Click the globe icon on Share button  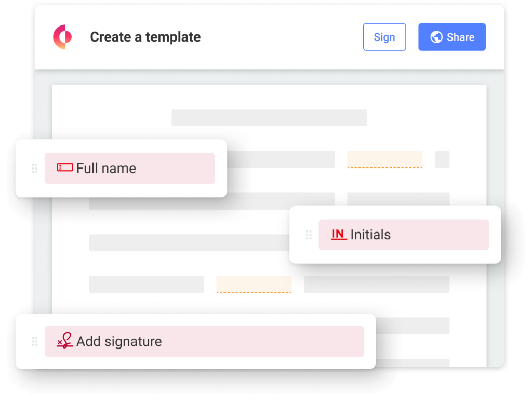tap(436, 37)
